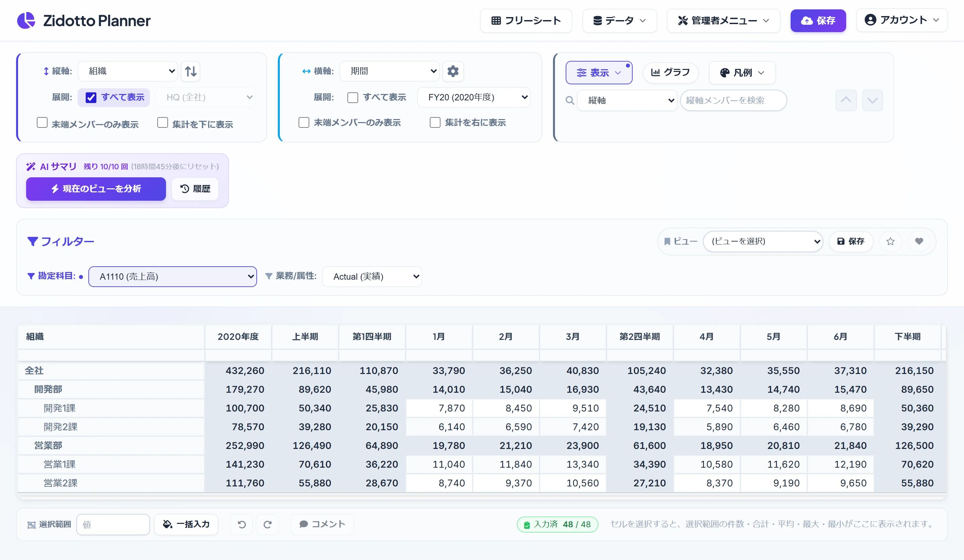
Task: Click 現在のビューを分析 button
Action: [96, 189]
